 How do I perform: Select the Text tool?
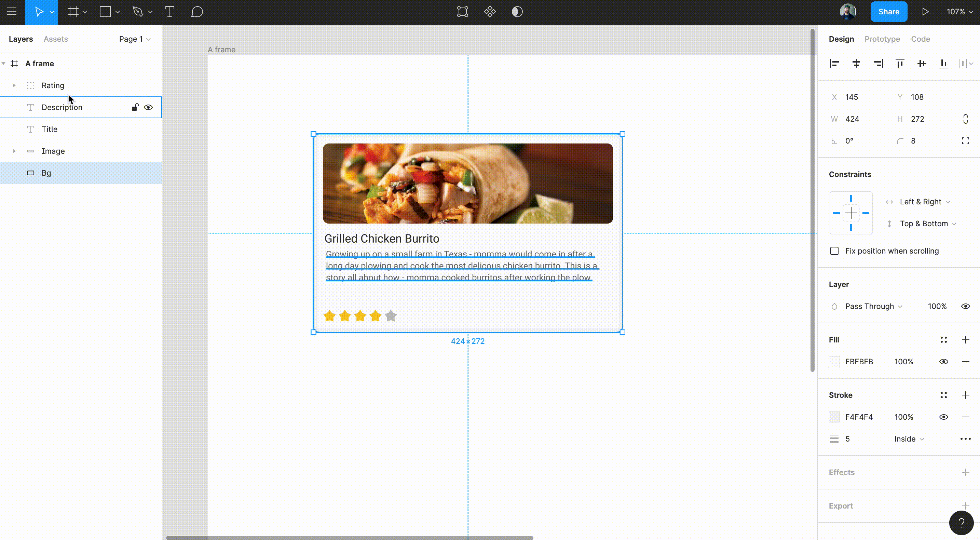[170, 12]
